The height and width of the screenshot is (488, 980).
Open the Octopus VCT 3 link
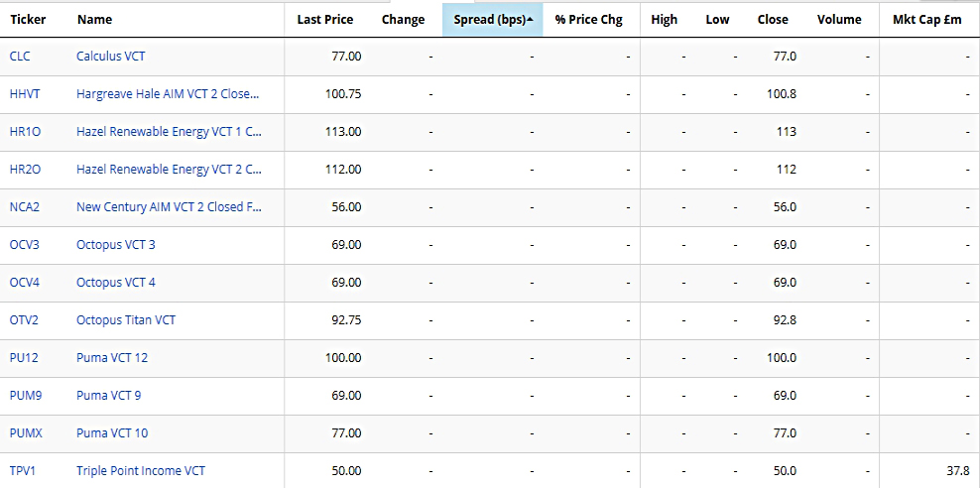click(116, 244)
